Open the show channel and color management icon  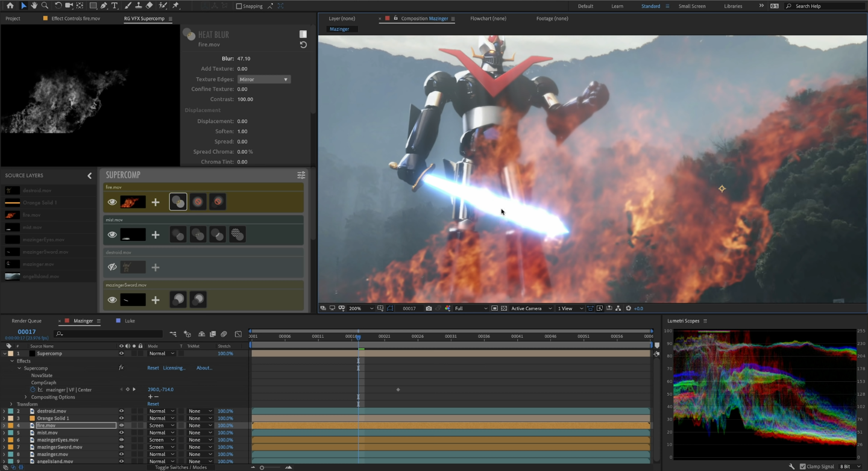tap(447, 308)
